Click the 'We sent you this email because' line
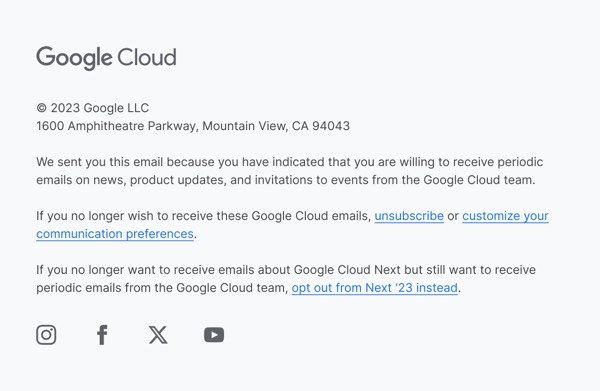Screen dimensions: 600x391 tap(290, 162)
